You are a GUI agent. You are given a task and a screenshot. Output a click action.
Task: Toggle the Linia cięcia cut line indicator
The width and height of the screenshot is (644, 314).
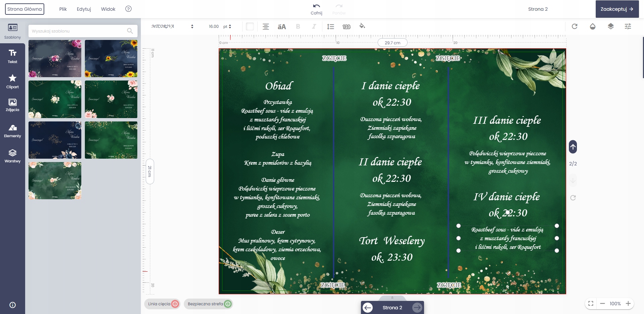tap(163, 304)
